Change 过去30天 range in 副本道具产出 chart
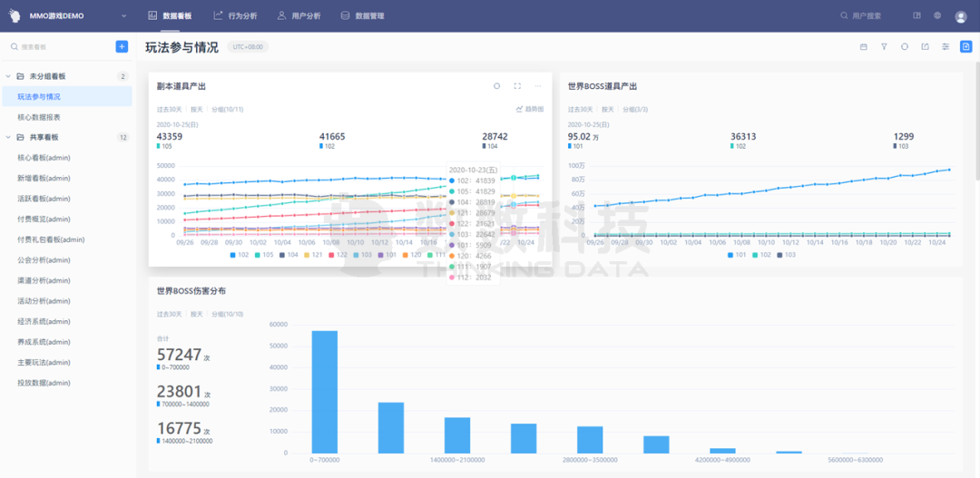Screen dimensions: 980x478 tap(169, 110)
